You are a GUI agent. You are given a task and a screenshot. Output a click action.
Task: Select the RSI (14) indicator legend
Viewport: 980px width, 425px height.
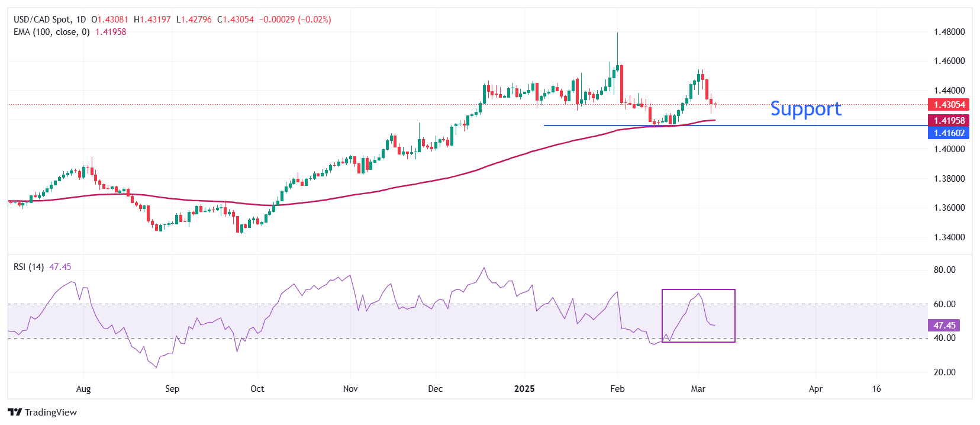click(x=28, y=267)
